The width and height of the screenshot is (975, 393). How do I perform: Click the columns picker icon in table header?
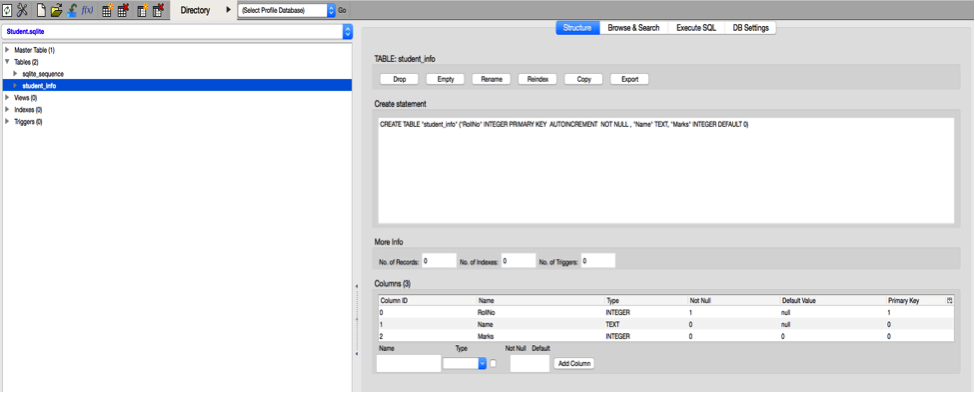point(950,300)
